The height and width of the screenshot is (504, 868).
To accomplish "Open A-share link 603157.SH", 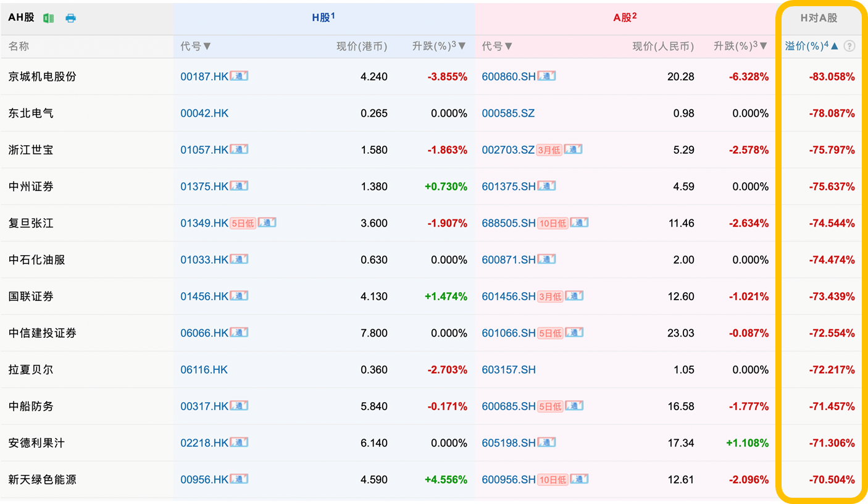I will point(509,370).
